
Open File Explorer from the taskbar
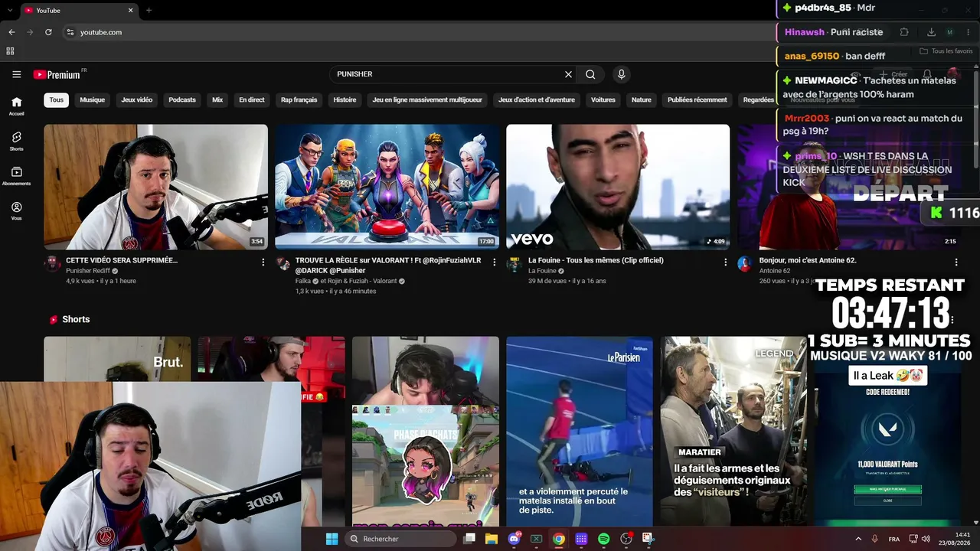492,539
